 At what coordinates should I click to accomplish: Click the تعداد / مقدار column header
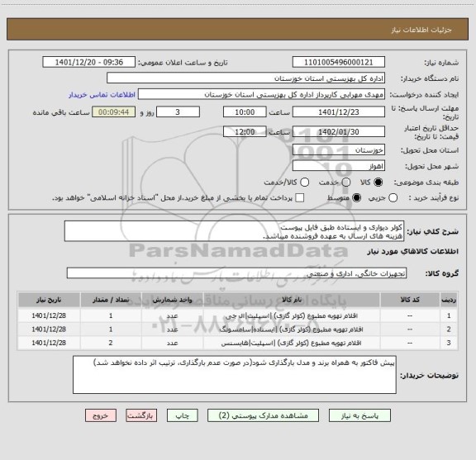click(x=111, y=300)
